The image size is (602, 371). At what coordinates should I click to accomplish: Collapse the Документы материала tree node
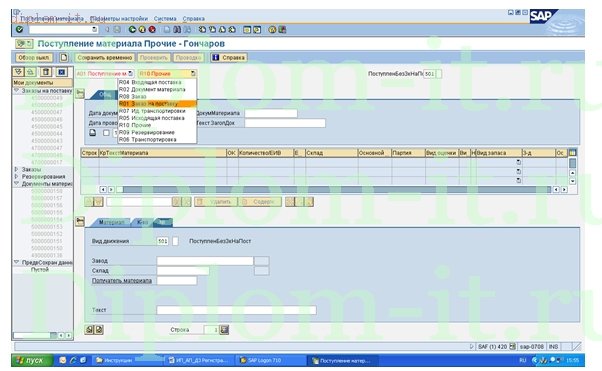16,184
